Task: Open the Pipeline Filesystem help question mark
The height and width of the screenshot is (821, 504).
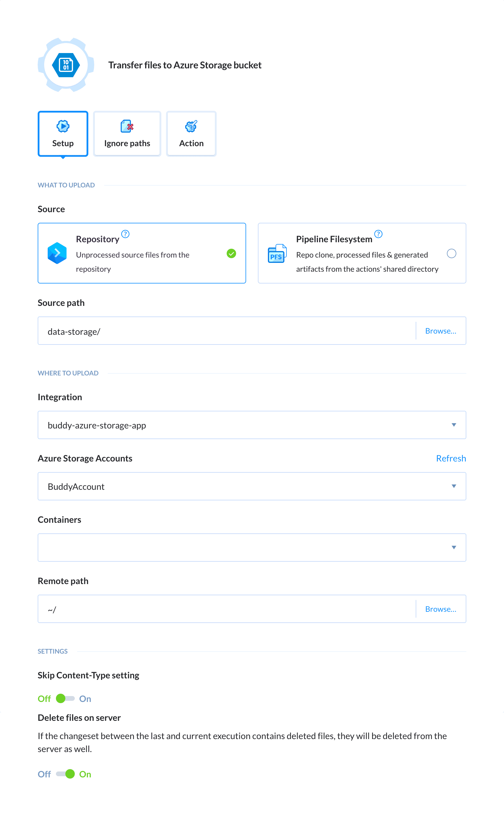Action: pyautogui.click(x=378, y=234)
